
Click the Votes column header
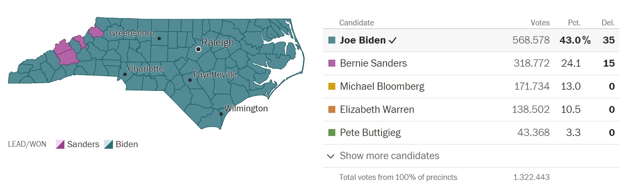(540, 23)
